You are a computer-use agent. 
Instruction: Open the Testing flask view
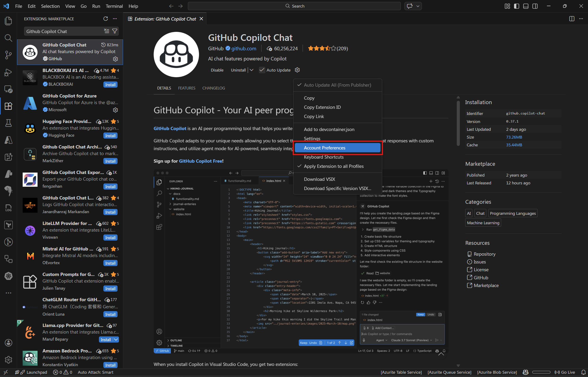[8, 123]
